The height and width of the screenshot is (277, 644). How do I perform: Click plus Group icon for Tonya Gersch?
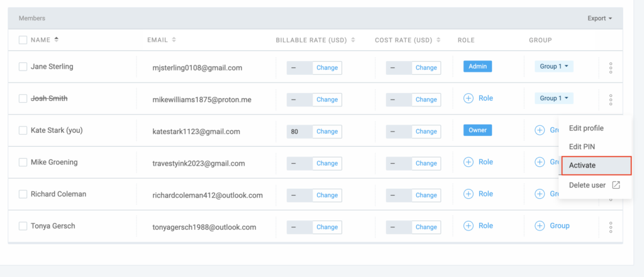click(x=540, y=226)
